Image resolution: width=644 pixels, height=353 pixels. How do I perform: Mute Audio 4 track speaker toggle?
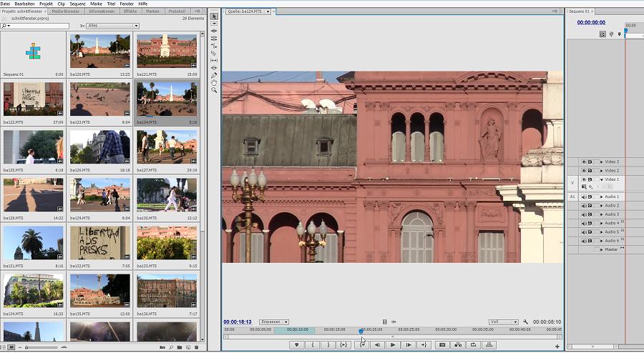[584, 224]
